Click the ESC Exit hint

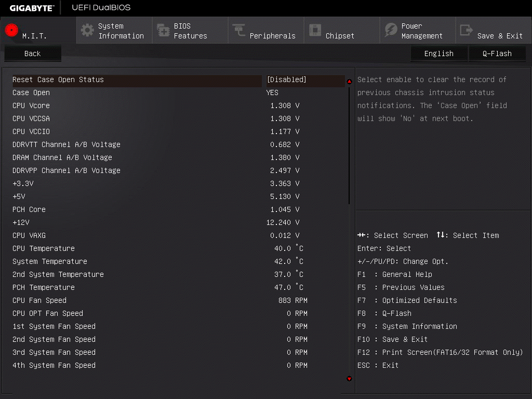(x=378, y=365)
